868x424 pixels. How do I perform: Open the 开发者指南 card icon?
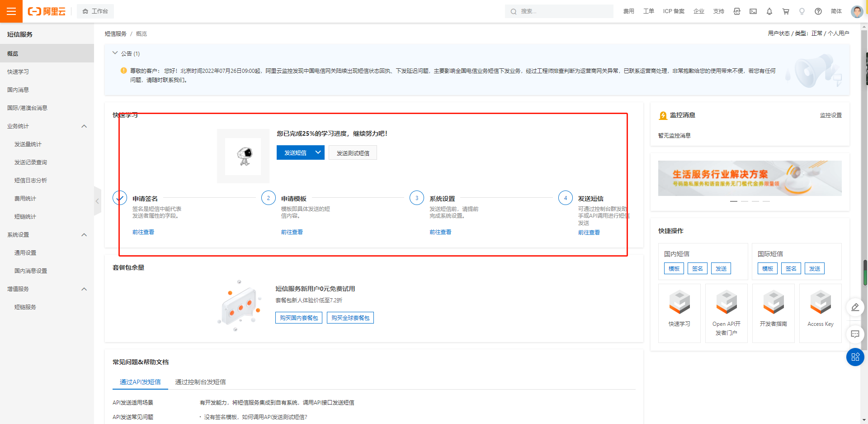(x=774, y=302)
